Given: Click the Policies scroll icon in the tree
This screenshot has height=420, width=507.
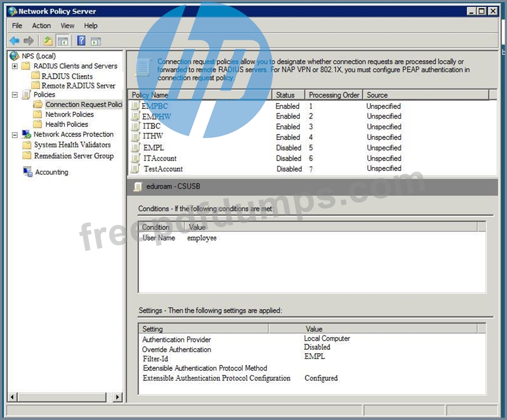Looking at the screenshot, I should pyautogui.click(x=26, y=95).
